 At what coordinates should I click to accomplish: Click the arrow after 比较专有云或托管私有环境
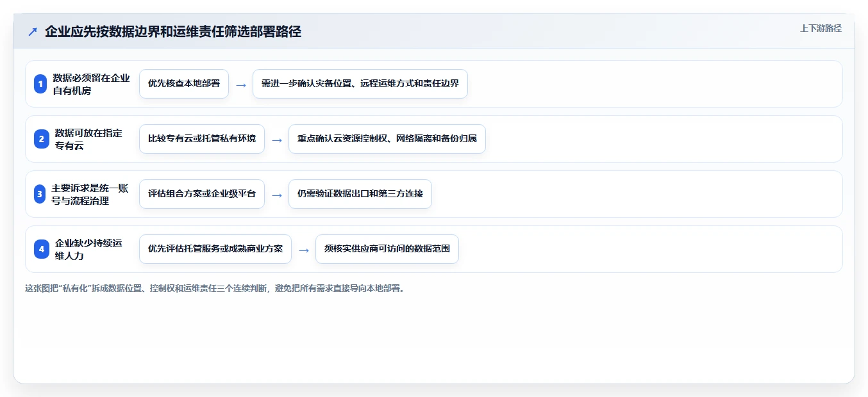coord(277,140)
